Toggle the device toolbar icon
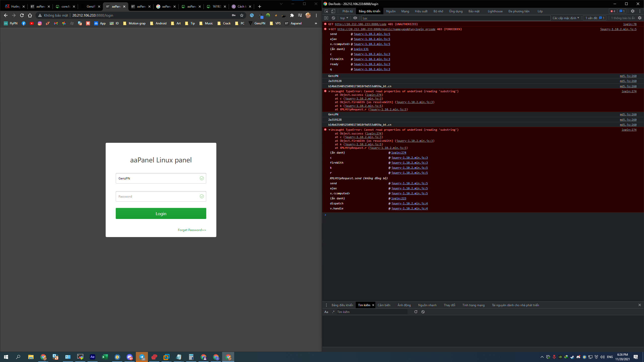This screenshot has height=362, width=644. [333, 11]
